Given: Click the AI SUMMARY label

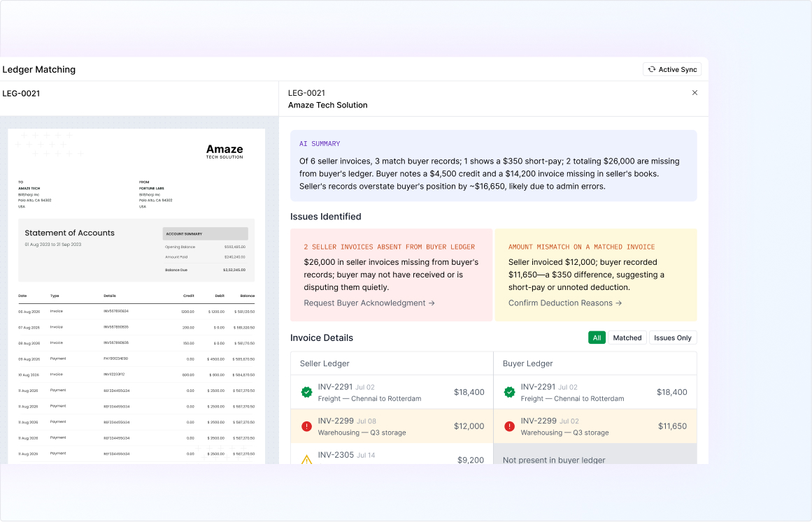Looking at the screenshot, I should click(320, 144).
